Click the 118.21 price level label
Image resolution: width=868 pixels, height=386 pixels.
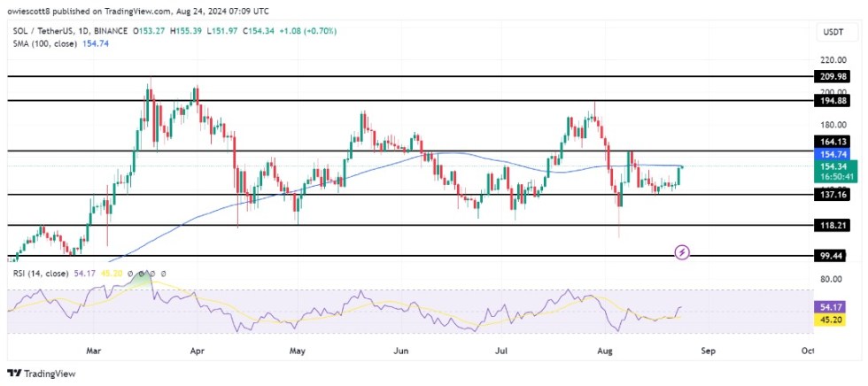835,226
